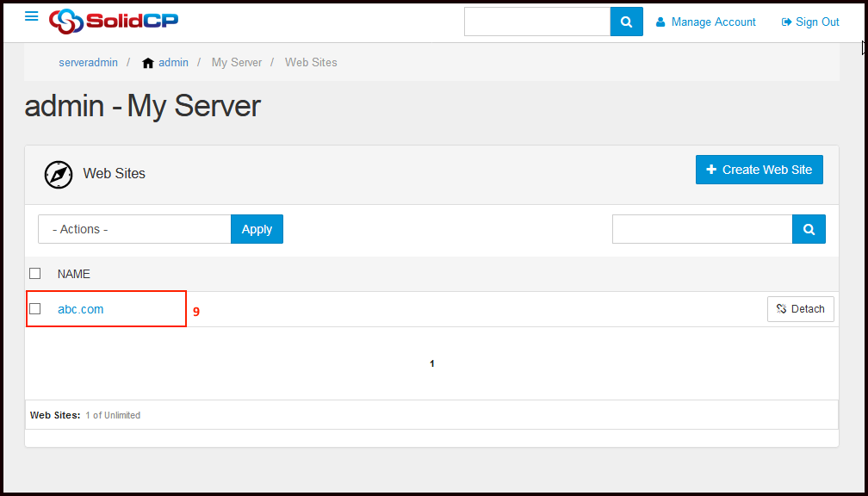
Task: Click the home icon beside admin breadcrumb
Action: pyautogui.click(x=148, y=63)
